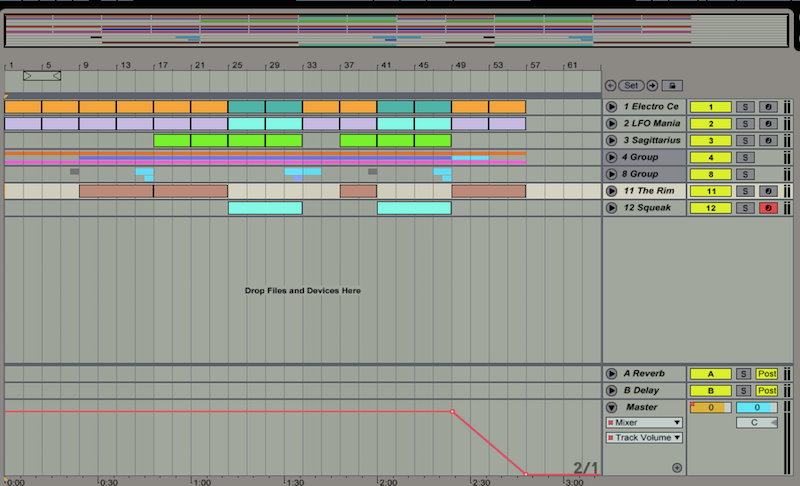Solo the 4 Group track
Viewport: 800px width, 486px height.
point(745,157)
